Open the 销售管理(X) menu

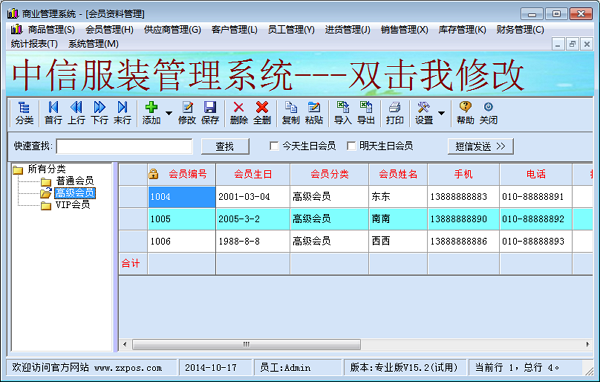pyautogui.click(x=404, y=29)
